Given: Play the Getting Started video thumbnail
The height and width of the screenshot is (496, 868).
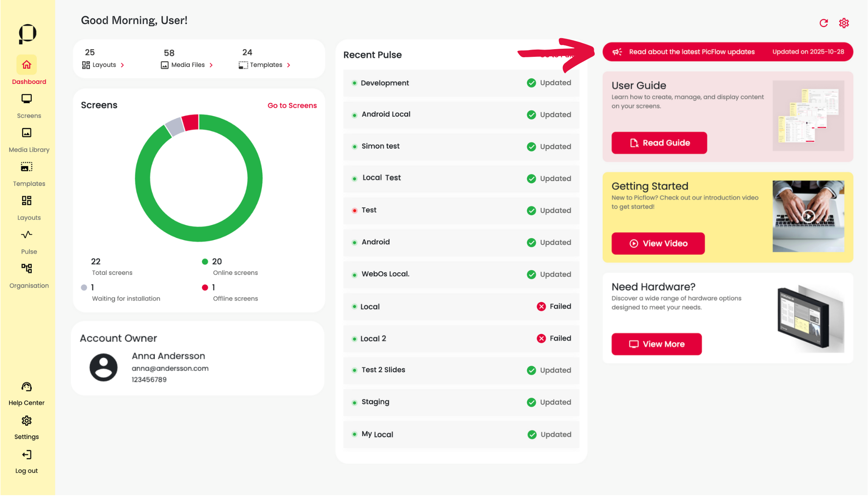Looking at the screenshot, I should tap(808, 216).
